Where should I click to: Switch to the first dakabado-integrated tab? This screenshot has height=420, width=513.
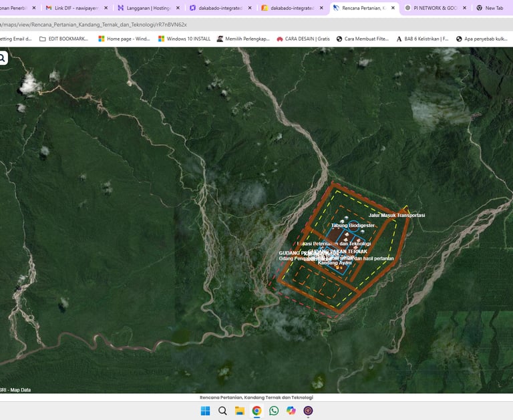pyautogui.click(x=221, y=8)
